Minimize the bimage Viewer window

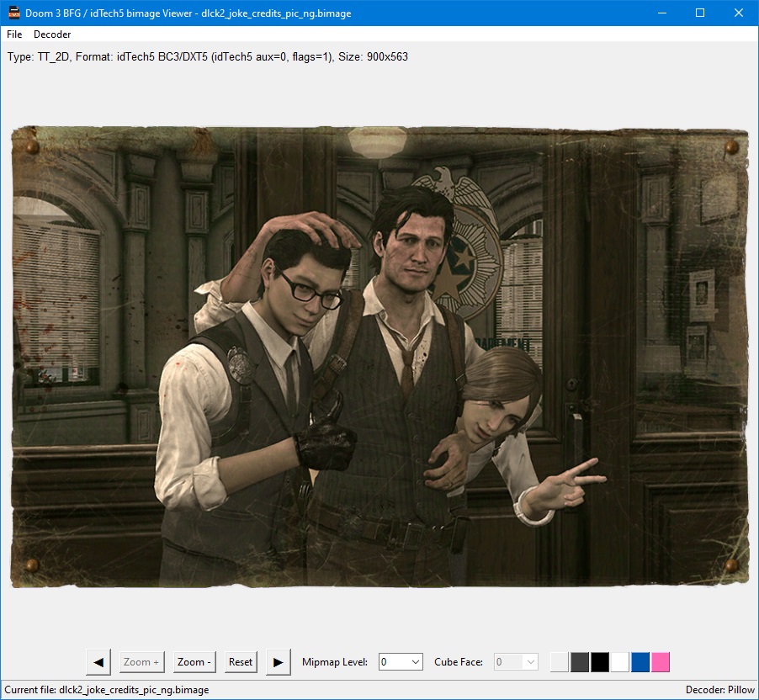pyautogui.click(x=662, y=13)
